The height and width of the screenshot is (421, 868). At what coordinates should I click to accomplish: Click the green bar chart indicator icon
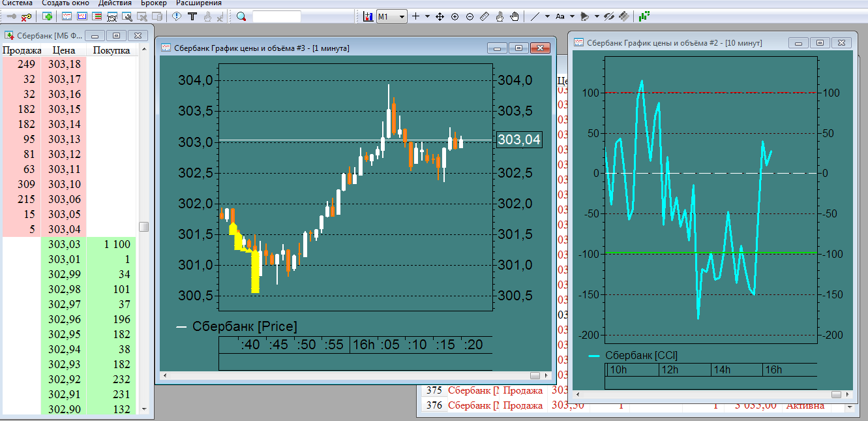(x=644, y=16)
